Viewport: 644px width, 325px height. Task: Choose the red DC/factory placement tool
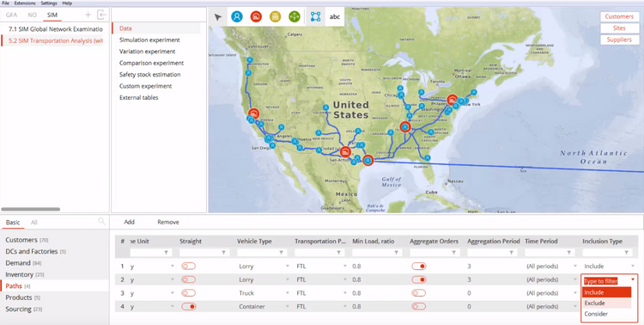[256, 16]
